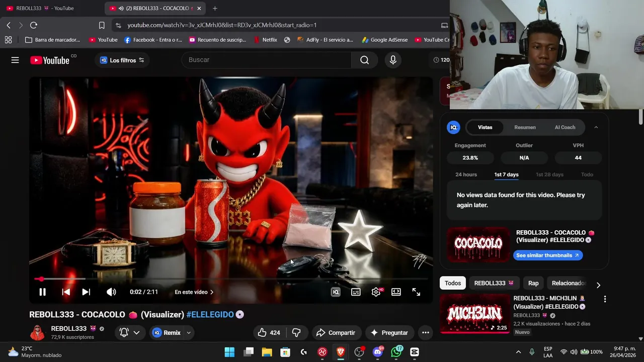Image resolution: width=644 pixels, height=362 pixels.
Task: Open File Explorer from taskbar
Action: pyautogui.click(x=267, y=352)
